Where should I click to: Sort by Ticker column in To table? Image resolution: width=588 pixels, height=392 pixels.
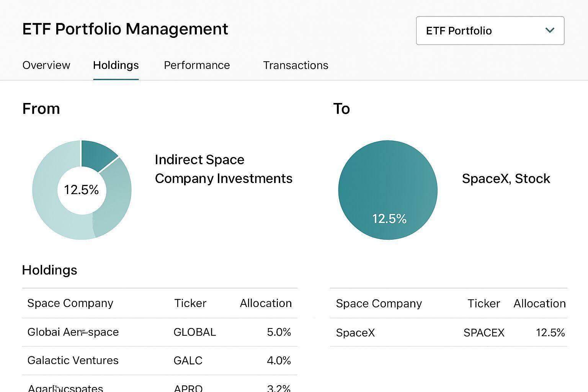click(483, 304)
